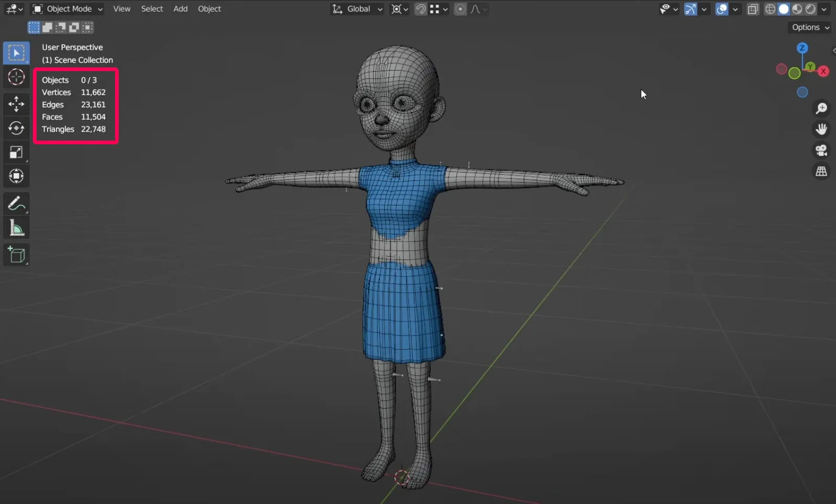Set selection mode to new selection

(x=34, y=27)
